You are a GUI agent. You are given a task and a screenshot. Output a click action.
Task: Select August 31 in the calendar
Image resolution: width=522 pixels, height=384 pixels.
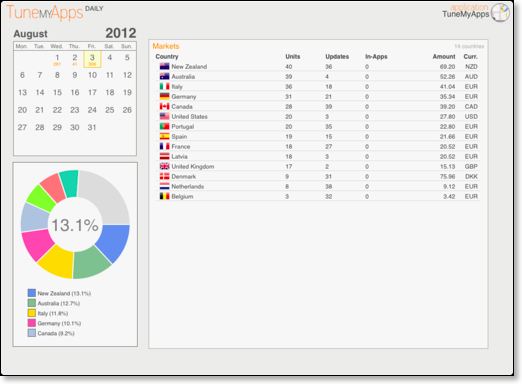[92, 127]
